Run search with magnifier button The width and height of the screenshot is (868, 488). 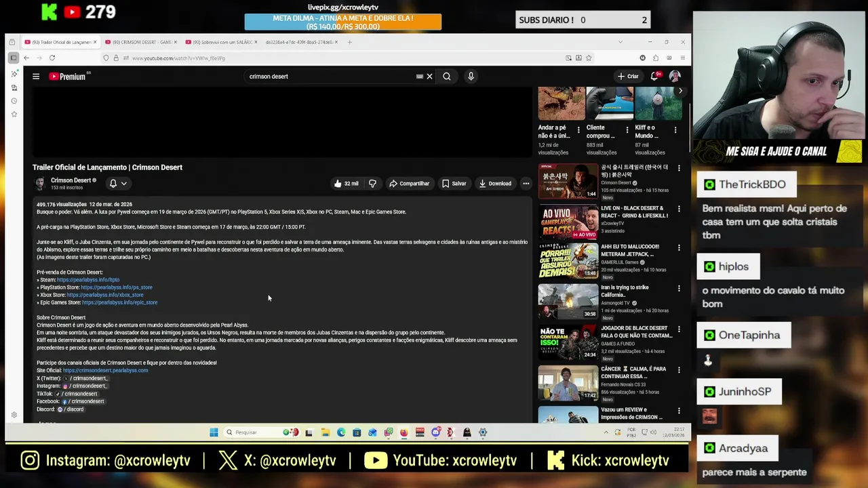coord(447,77)
